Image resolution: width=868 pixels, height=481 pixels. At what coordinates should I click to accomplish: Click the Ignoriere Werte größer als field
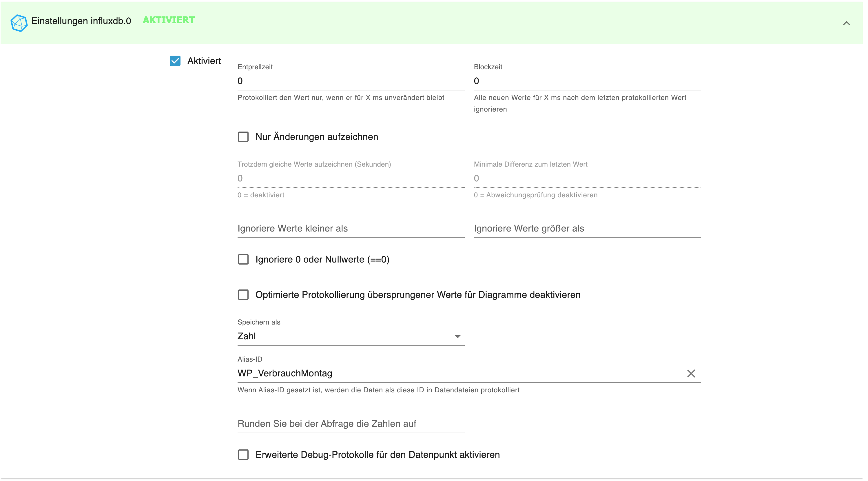point(587,229)
